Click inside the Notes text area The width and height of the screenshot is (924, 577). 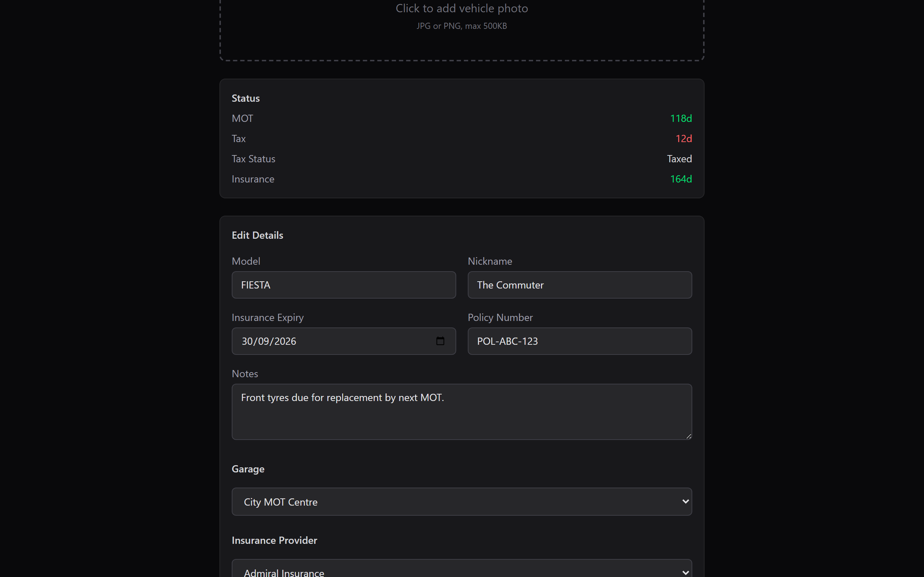pyautogui.click(x=461, y=411)
